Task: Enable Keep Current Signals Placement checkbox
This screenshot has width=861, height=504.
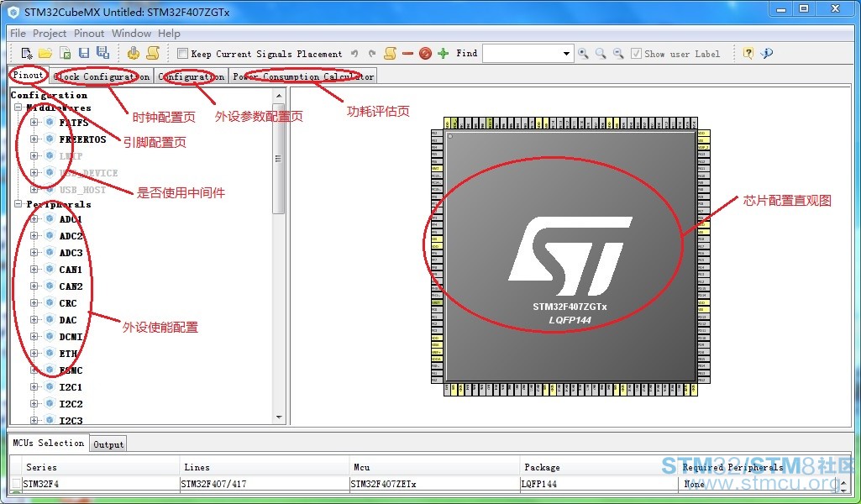Action: (182, 54)
